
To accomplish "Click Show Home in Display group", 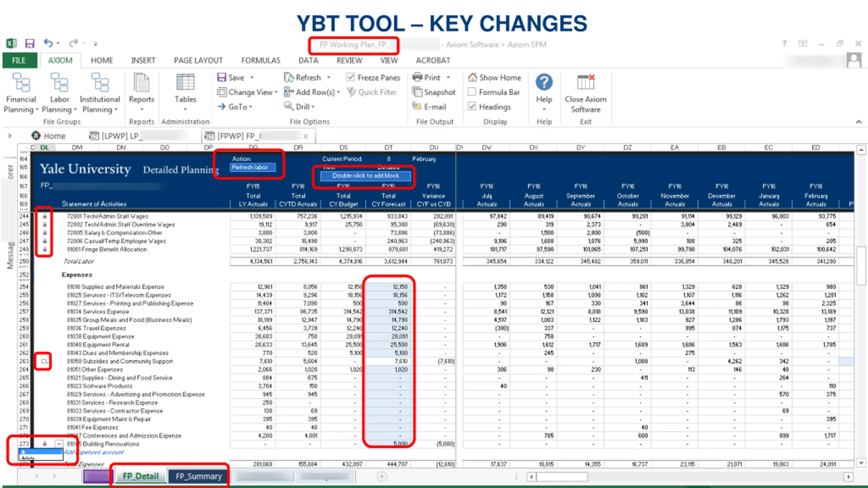I will click(x=495, y=78).
